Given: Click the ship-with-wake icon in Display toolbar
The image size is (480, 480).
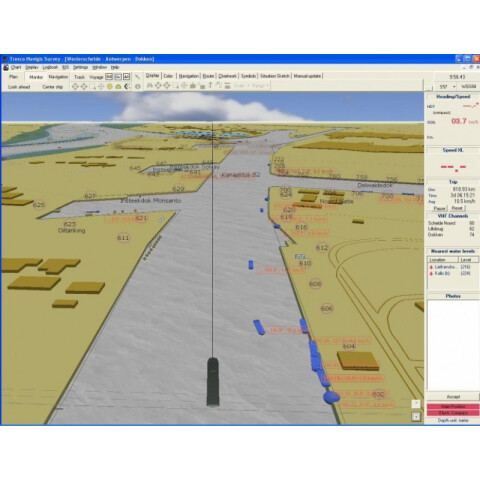Looking at the screenshot, I should [201, 86].
